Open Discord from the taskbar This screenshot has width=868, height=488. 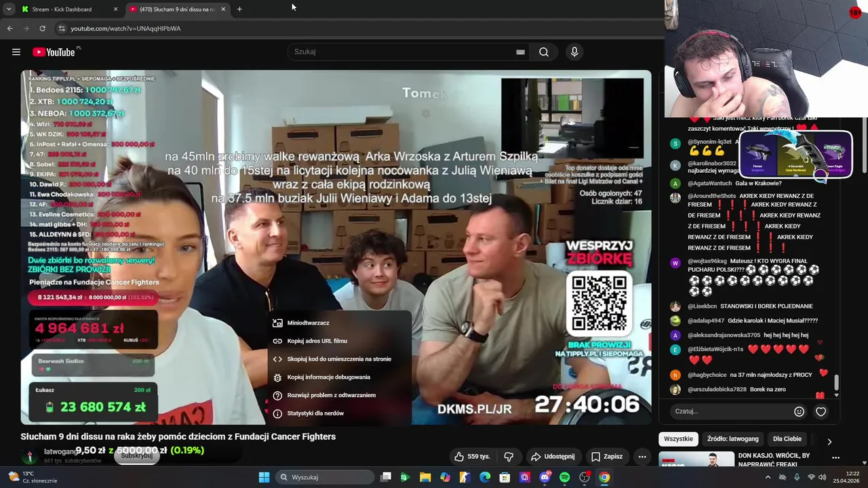pos(545,477)
